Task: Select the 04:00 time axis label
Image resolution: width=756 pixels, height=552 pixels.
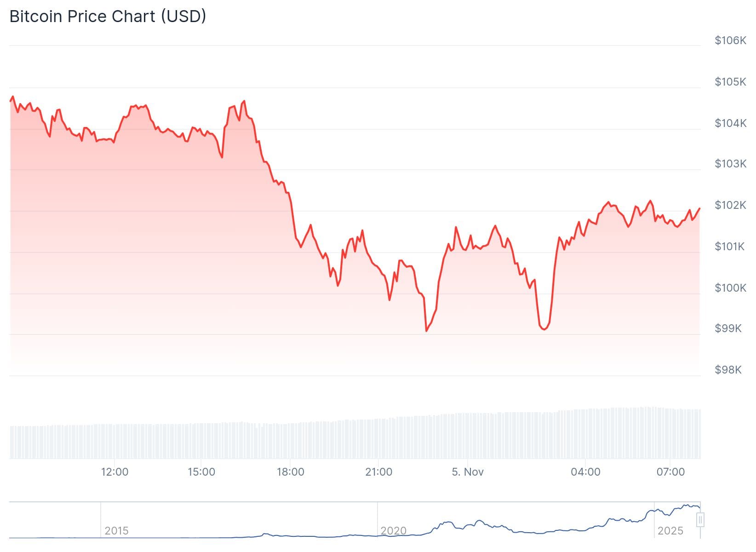Action: click(585, 472)
